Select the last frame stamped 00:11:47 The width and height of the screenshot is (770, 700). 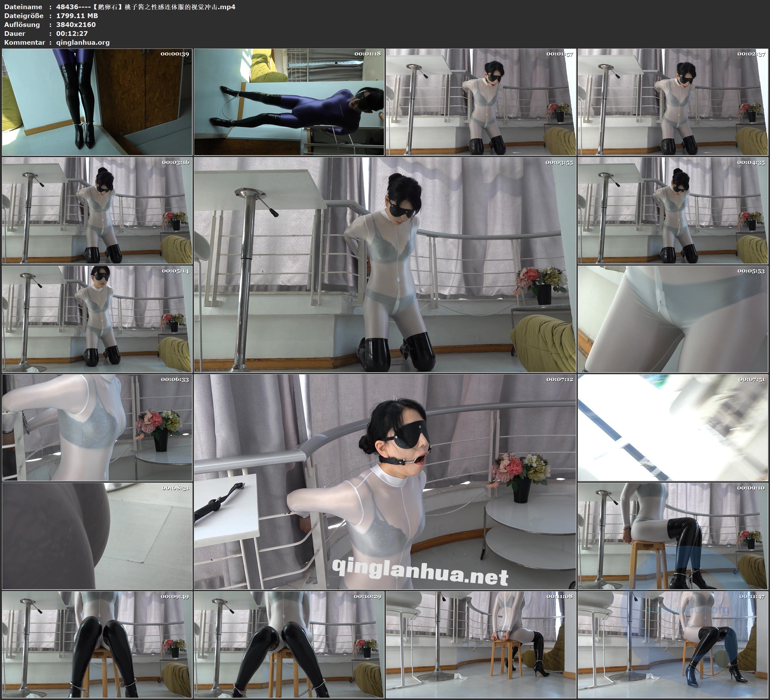(x=673, y=644)
